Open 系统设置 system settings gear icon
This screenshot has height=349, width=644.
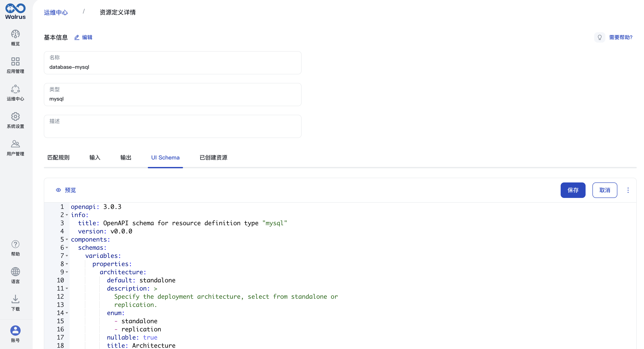pos(15,116)
